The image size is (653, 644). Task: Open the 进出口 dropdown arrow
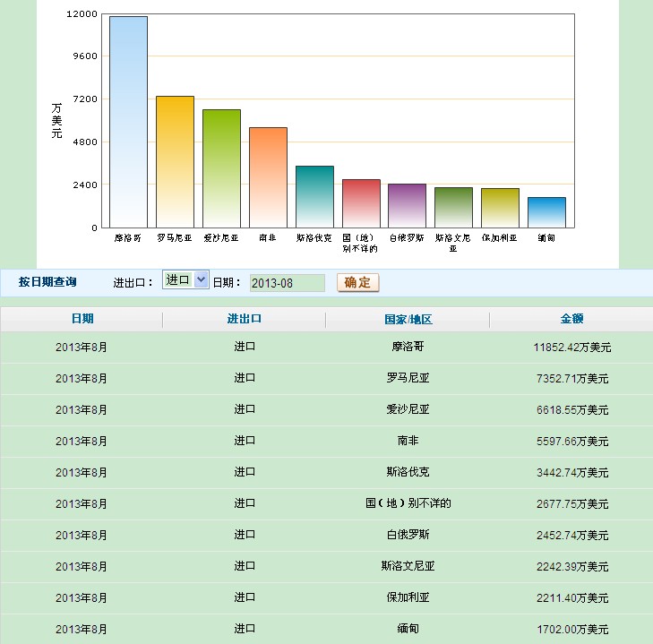[202, 279]
